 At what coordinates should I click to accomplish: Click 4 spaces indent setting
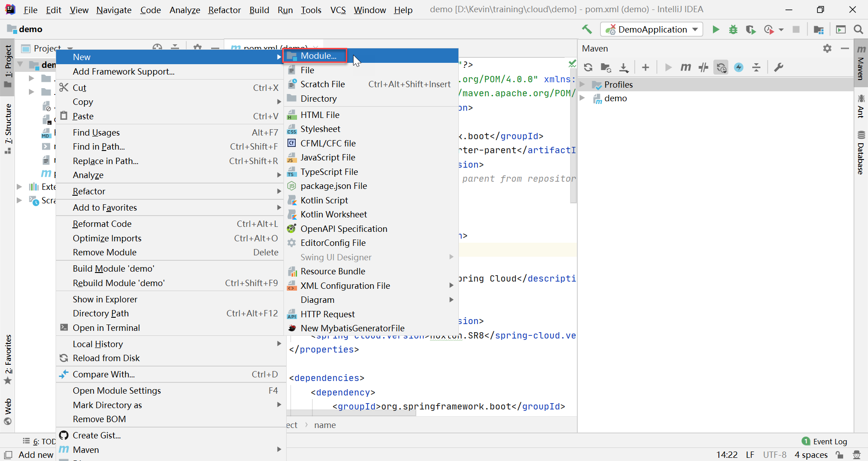[x=811, y=455]
